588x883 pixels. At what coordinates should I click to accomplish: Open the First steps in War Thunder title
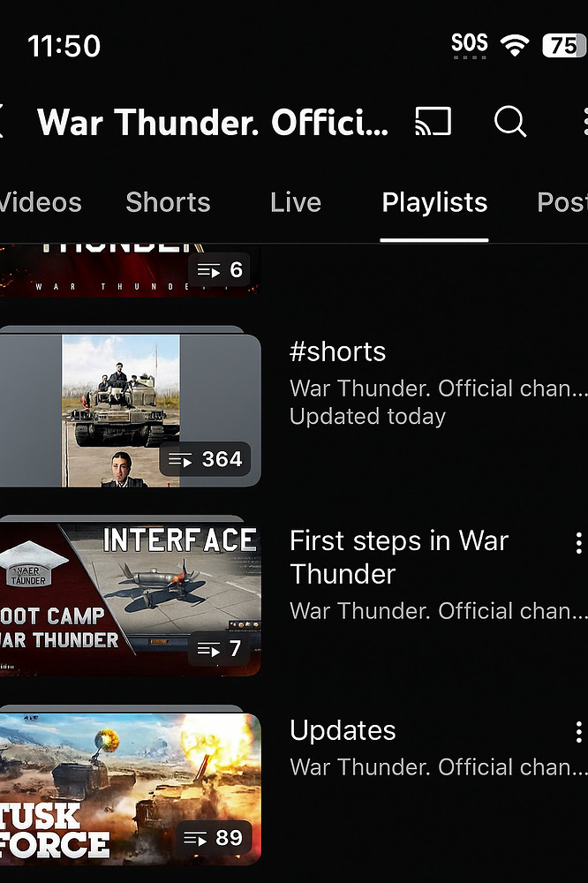pos(399,557)
